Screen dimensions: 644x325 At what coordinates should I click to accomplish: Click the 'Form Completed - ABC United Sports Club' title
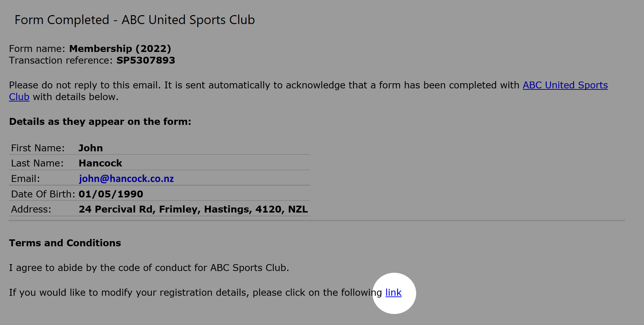pyautogui.click(x=135, y=20)
